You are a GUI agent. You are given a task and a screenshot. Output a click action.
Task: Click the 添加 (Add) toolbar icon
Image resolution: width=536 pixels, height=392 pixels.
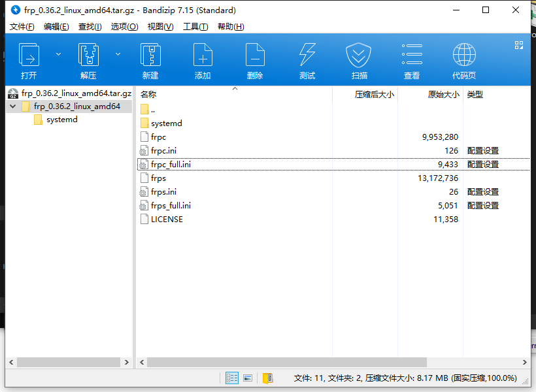(x=203, y=56)
